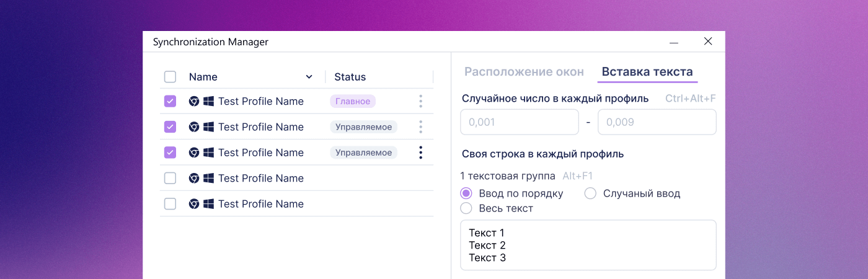This screenshot has height=279, width=868.
Task: Toggle the select-all checkbox in header
Action: click(170, 77)
